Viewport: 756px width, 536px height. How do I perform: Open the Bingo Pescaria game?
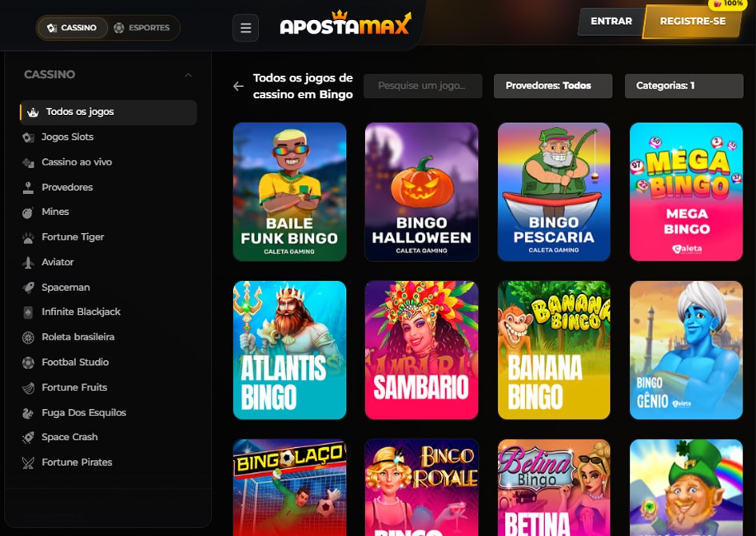[x=554, y=192]
